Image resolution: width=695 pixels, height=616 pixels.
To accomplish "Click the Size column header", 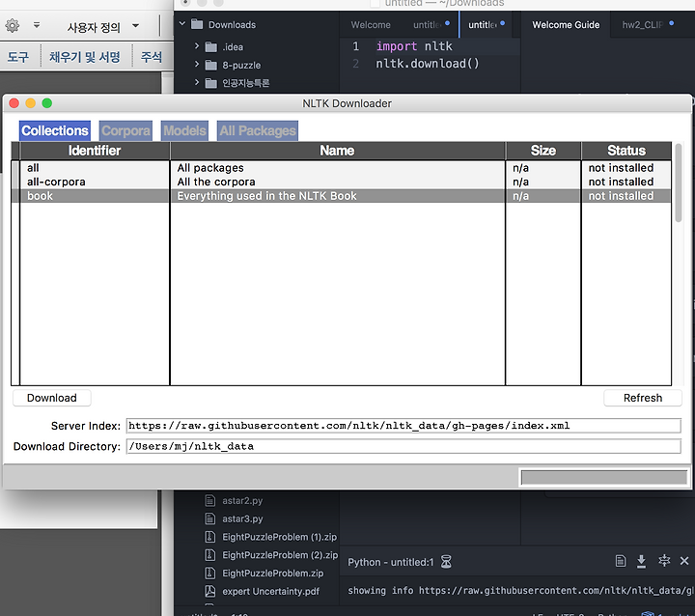I will tap(542, 151).
